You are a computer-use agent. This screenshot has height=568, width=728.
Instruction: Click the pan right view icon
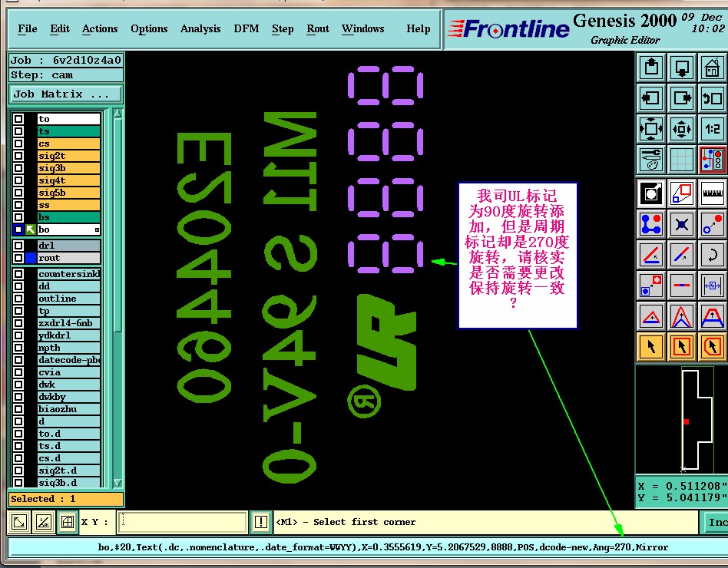(682, 98)
